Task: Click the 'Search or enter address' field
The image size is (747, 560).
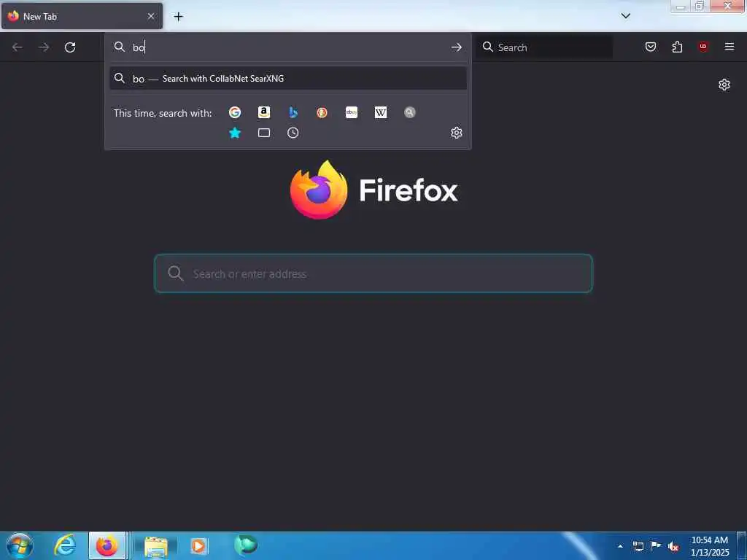Action: (373, 273)
